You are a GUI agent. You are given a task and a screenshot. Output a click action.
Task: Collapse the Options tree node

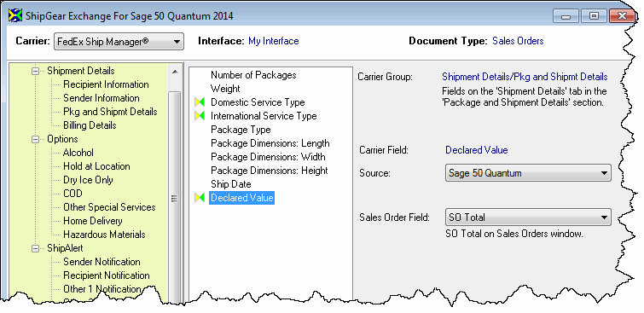(36, 139)
